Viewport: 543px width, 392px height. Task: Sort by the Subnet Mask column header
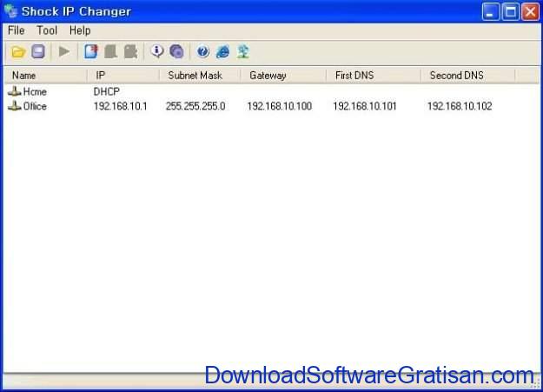point(200,76)
